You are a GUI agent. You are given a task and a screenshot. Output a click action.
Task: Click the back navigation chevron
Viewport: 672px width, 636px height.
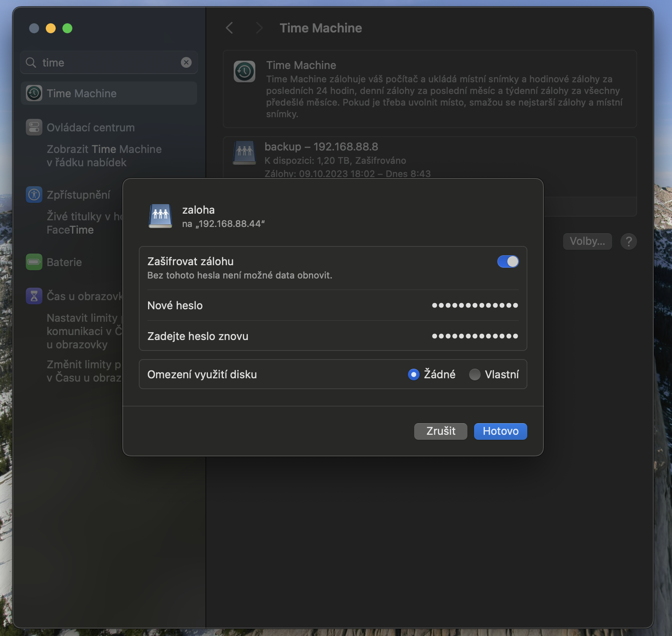[229, 27]
